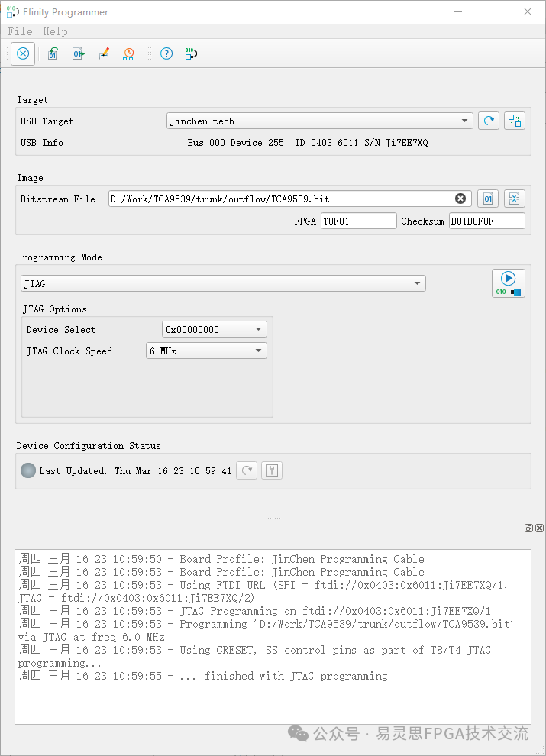Screen dimensions: 546x756
Task: Refresh the device configuration status
Action: click(x=247, y=470)
